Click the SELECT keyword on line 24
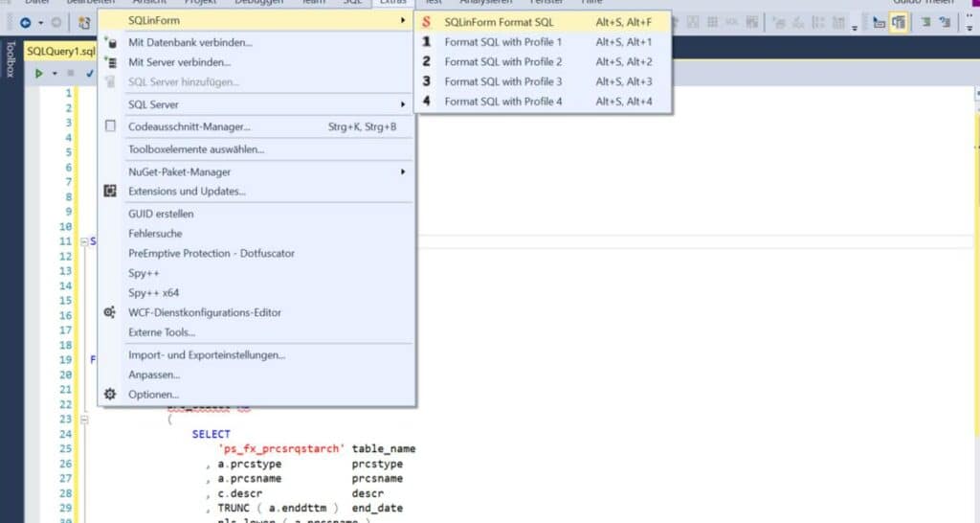This screenshot has height=523, width=980. tap(212, 434)
